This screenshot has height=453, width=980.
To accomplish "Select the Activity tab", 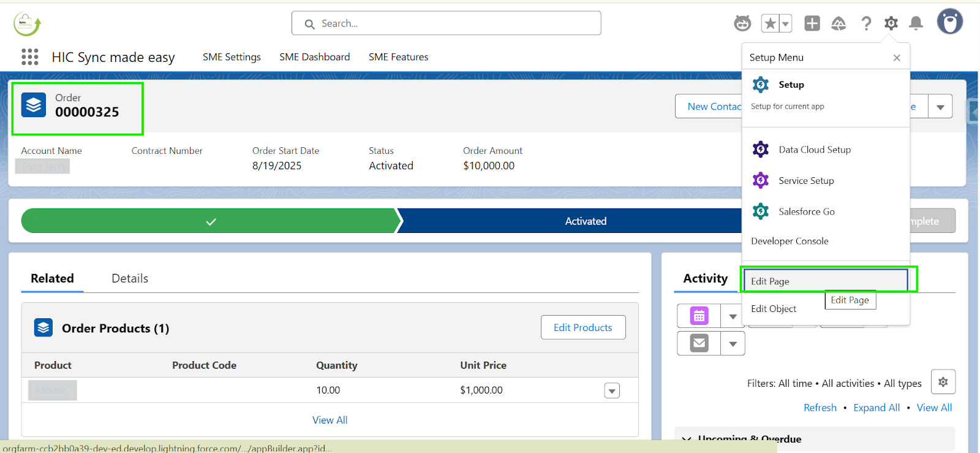I will tap(706, 278).
